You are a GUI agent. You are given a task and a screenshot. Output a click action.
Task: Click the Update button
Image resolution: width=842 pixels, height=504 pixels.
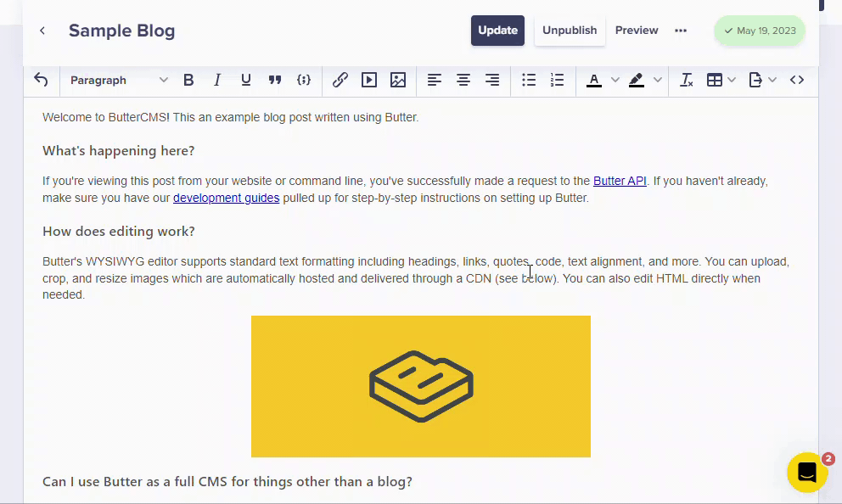[x=497, y=31]
